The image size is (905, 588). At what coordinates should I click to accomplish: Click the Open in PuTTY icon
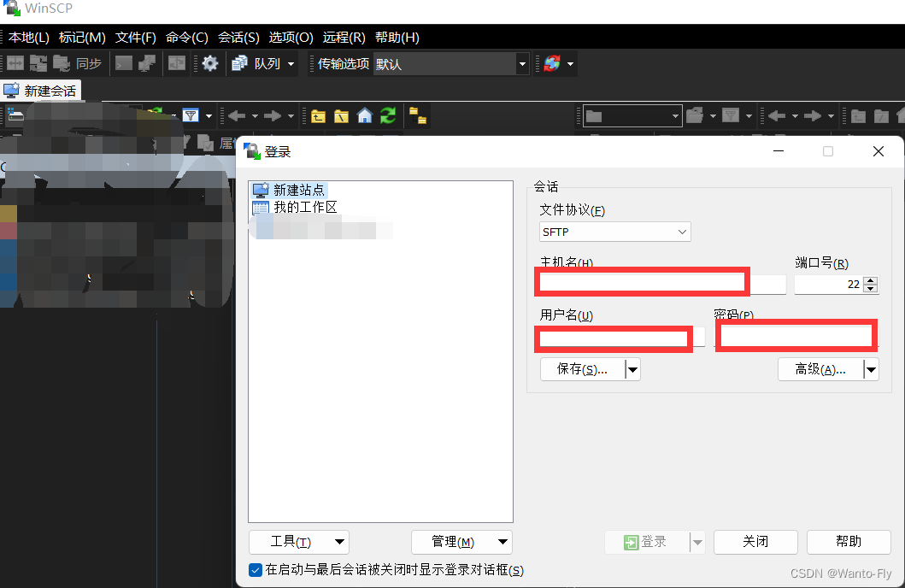147,63
